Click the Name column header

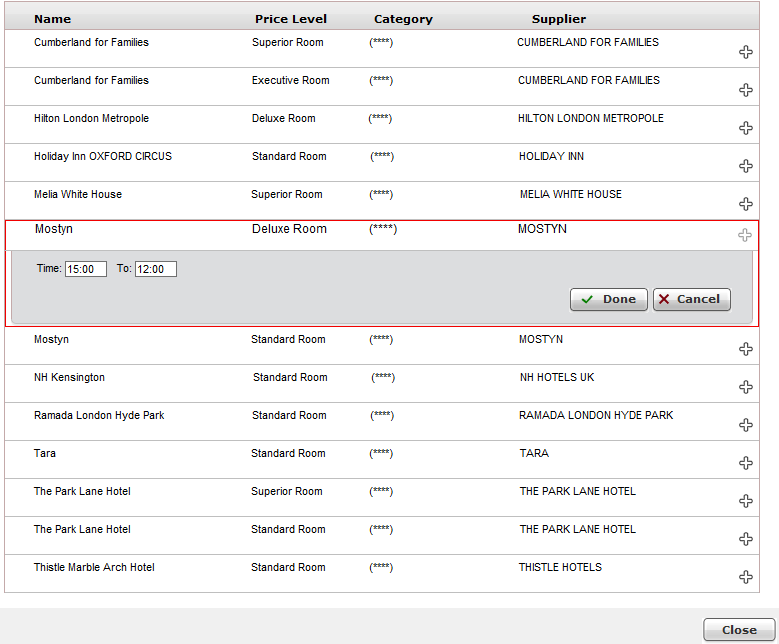53,19
